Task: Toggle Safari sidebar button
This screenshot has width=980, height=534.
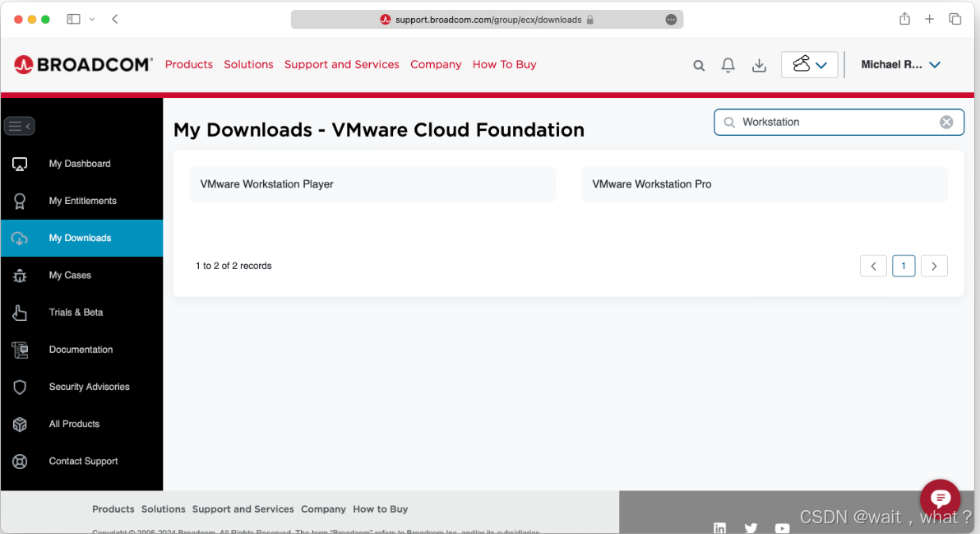Action: pyautogui.click(x=74, y=20)
